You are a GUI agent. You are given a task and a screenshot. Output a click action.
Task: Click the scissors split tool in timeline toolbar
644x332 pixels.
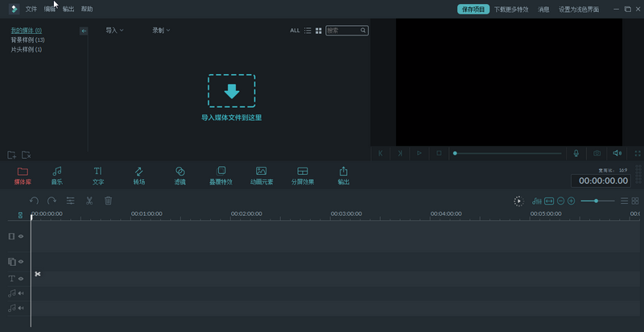click(x=89, y=201)
